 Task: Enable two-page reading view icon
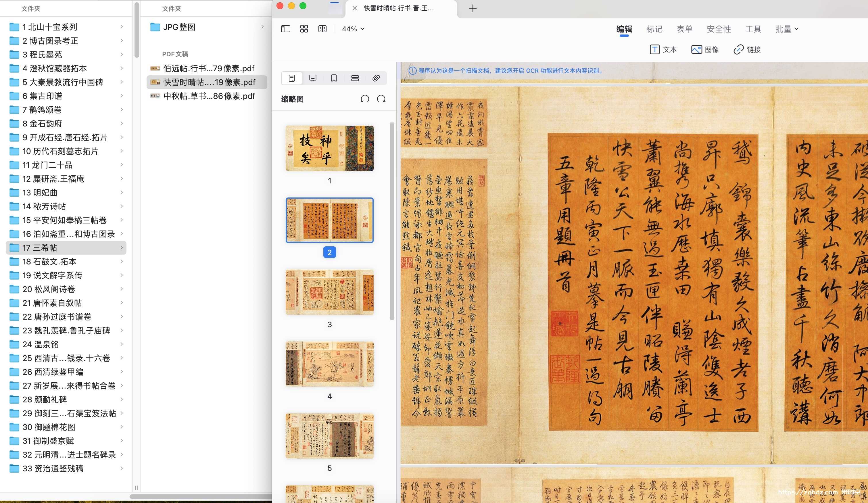point(322,29)
